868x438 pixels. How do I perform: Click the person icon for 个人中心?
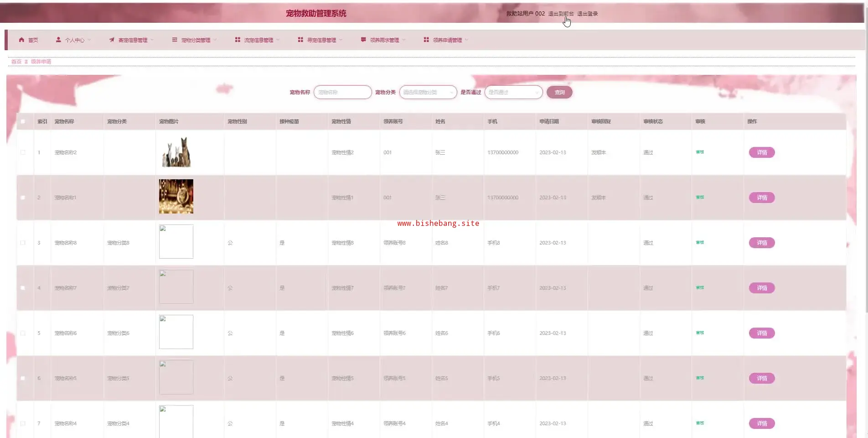58,40
